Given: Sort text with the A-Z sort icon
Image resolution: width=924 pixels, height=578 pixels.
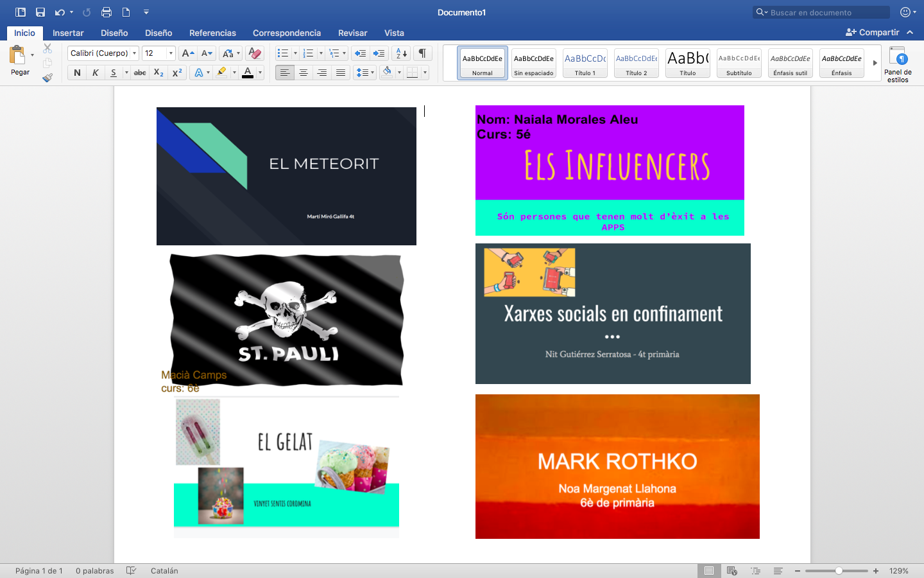Looking at the screenshot, I should [x=401, y=53].
